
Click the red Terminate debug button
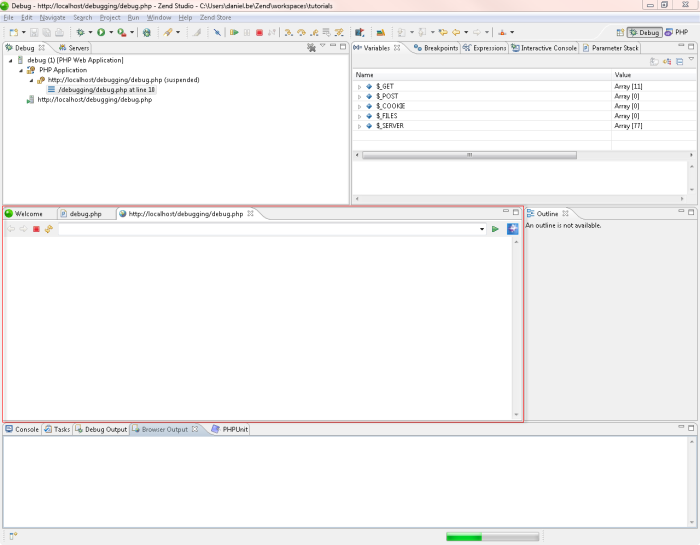pyautogui.click(x=259, y=32)
